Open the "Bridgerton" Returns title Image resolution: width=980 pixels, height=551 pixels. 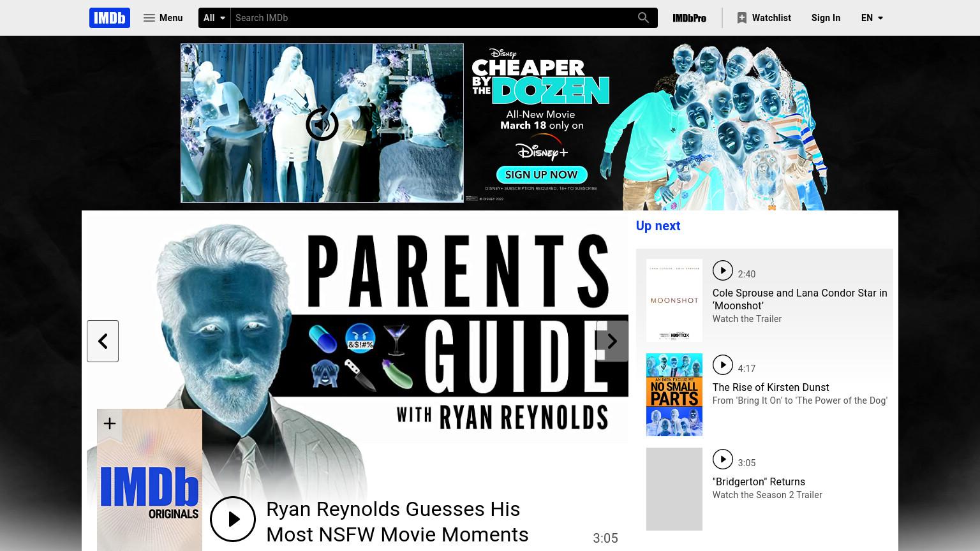click(x=759, y=481)
